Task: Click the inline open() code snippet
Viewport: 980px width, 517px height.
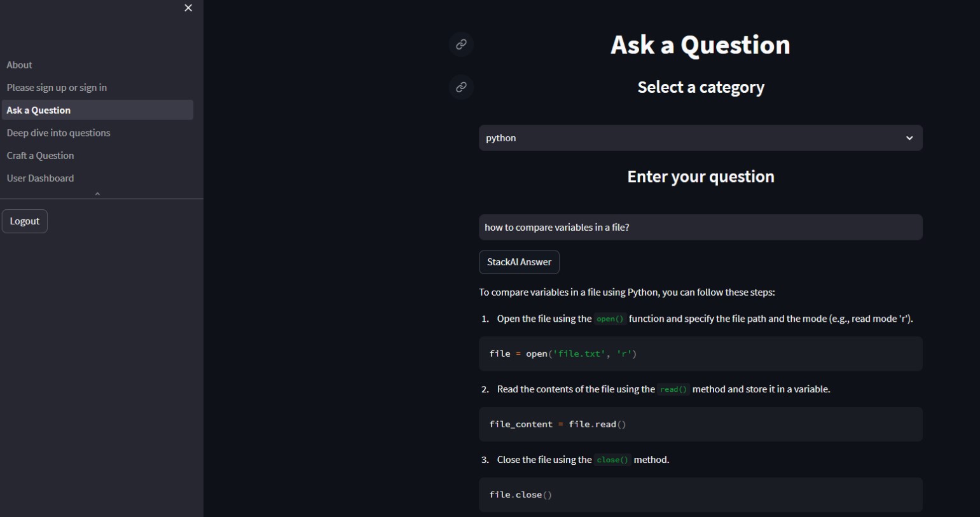Action: pos(610,319)
